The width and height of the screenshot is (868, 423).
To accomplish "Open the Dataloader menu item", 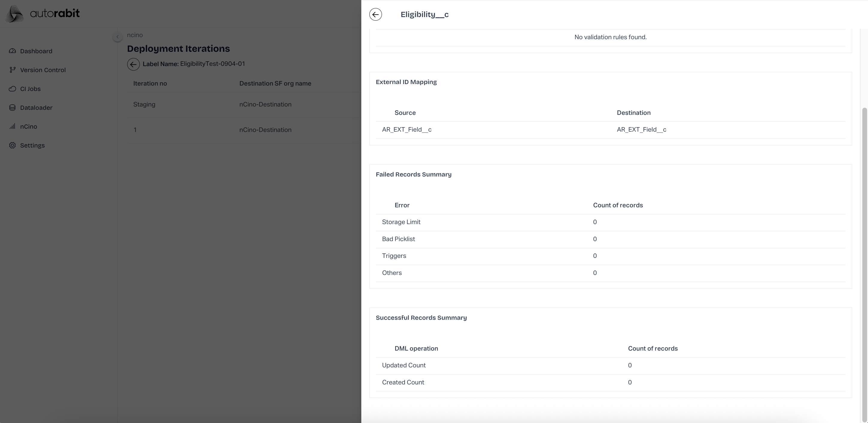I will point(36,108).
